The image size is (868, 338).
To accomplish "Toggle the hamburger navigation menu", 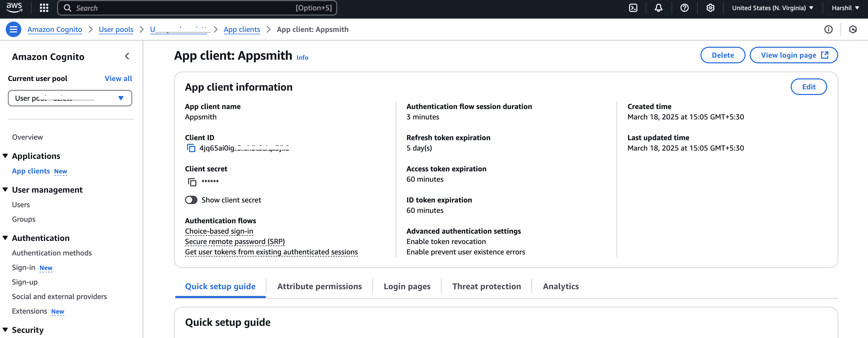I will (x=13, y=29).
